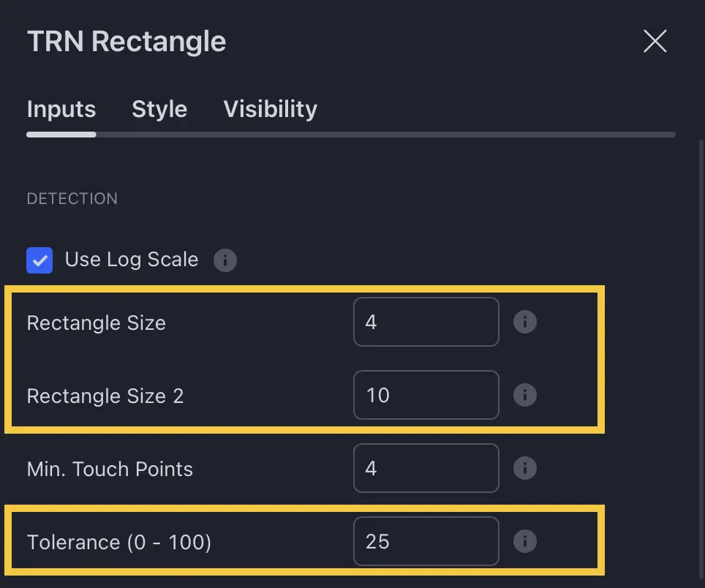Open the Tolerance info tooltip

pyautogui.click(x=525, y=541)
